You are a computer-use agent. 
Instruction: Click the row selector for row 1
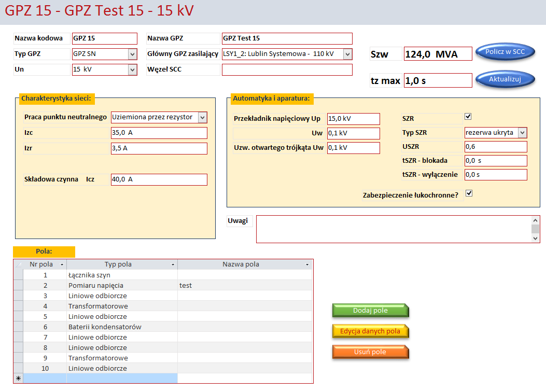tap(19, 275)
